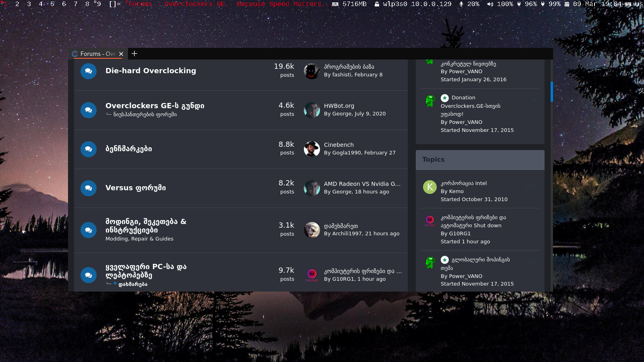The width and height of the screenshot is (644, 362).
Task: Switch to workspace 5 in bar
Action: click(x=52, y=4)
